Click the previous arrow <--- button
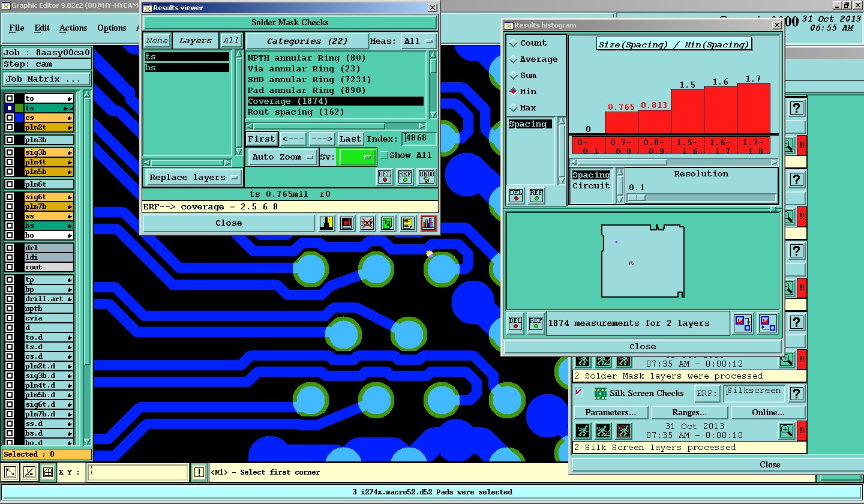 pyautogui.click(x=293, y=139)
